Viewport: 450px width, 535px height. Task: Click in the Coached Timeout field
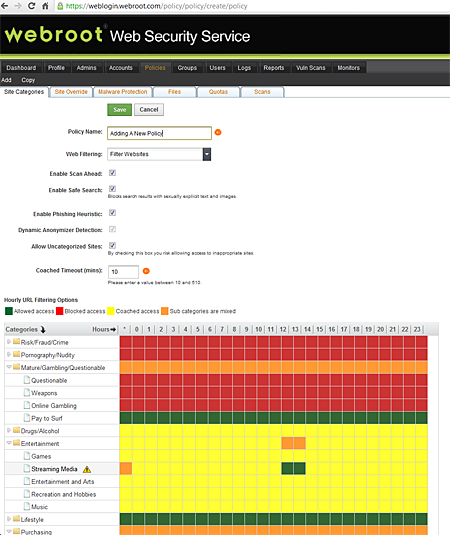coord(123,272)
